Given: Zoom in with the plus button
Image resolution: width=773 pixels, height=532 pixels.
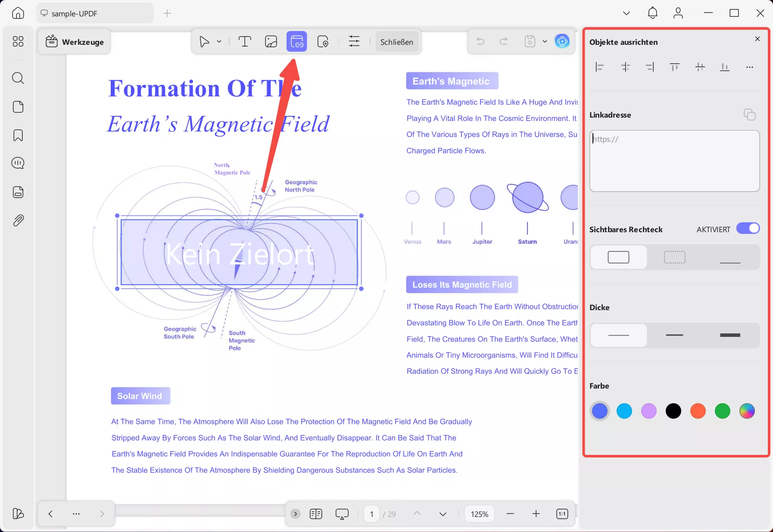Looking at the screenshot, I should (x=536, y=513).
